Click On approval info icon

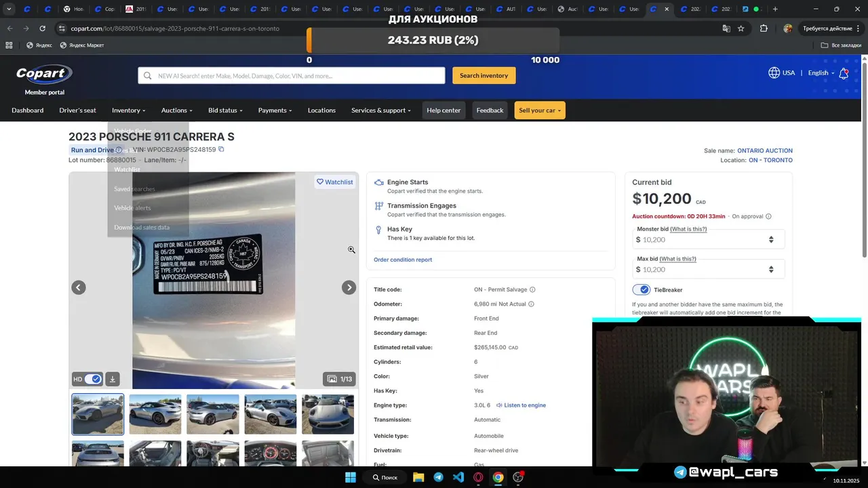pyautogui.click(x=768, y=216)
